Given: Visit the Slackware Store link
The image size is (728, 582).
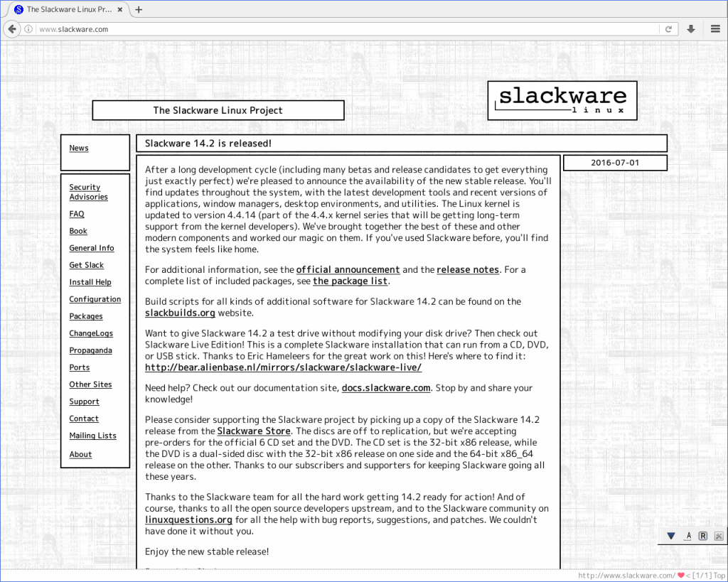Looking at the screenshot, I should point(254,431).
